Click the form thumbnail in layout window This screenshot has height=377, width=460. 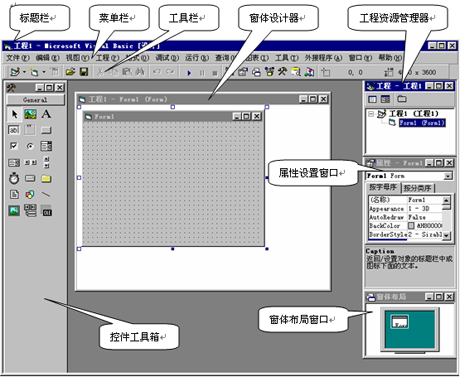[x=400, y=322]
